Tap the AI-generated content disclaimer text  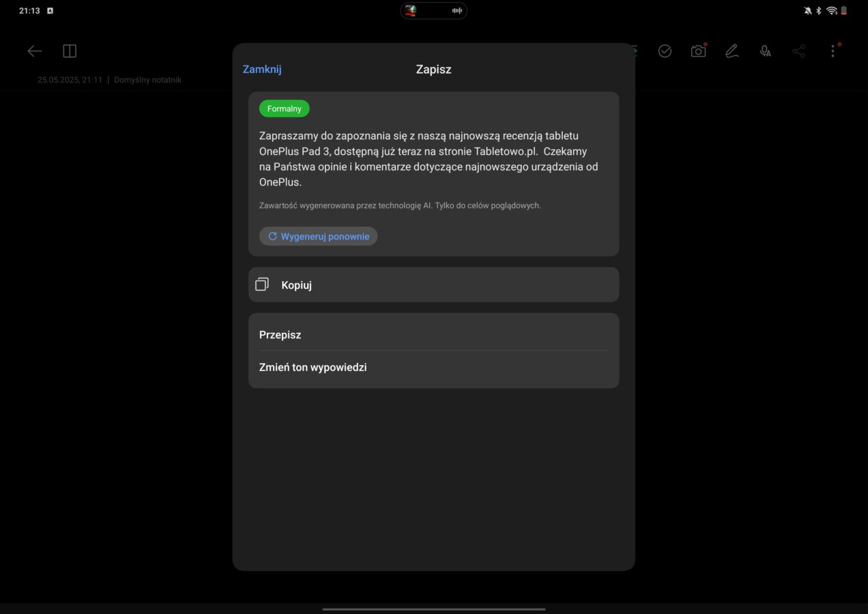[400, 205]
